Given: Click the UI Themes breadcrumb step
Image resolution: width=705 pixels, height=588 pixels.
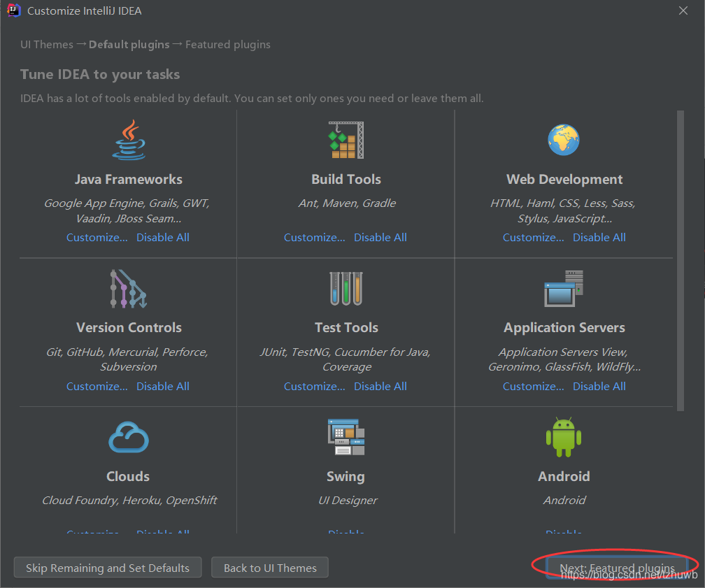Looking at the screenshot, I should [x=47, y=45].
